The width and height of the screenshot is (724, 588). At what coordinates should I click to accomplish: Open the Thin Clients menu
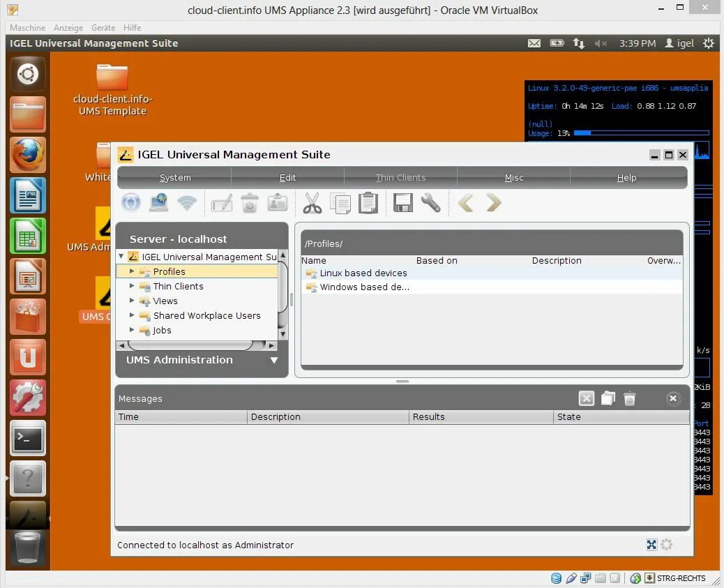click(400, 177)
